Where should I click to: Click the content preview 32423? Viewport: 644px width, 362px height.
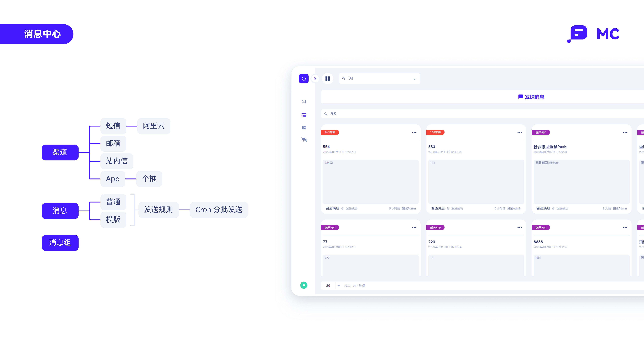(329, 163)
